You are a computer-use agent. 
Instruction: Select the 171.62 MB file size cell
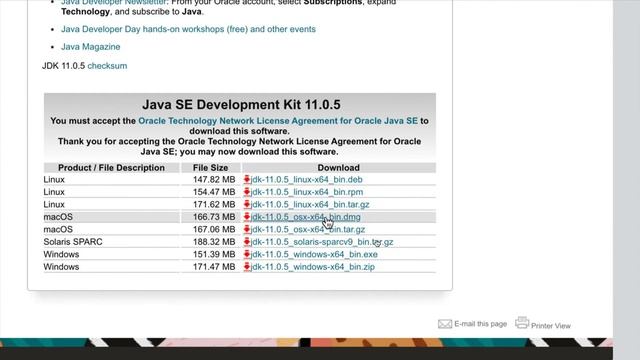point(214,204)
